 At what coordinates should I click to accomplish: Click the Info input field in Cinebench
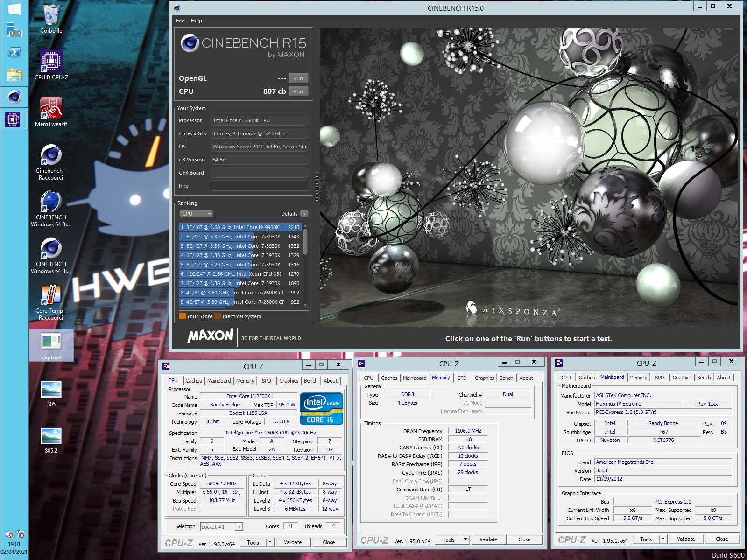pyautogui.click(x=259, y=186)
